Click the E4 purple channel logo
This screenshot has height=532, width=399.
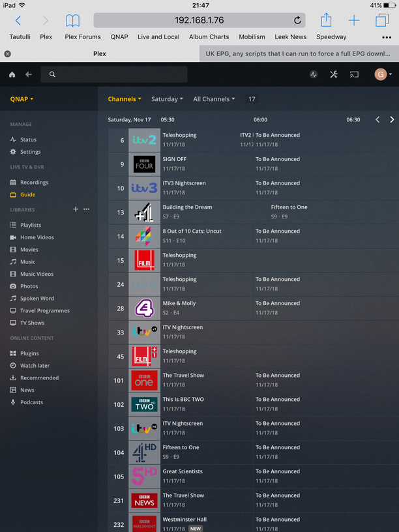144,308
